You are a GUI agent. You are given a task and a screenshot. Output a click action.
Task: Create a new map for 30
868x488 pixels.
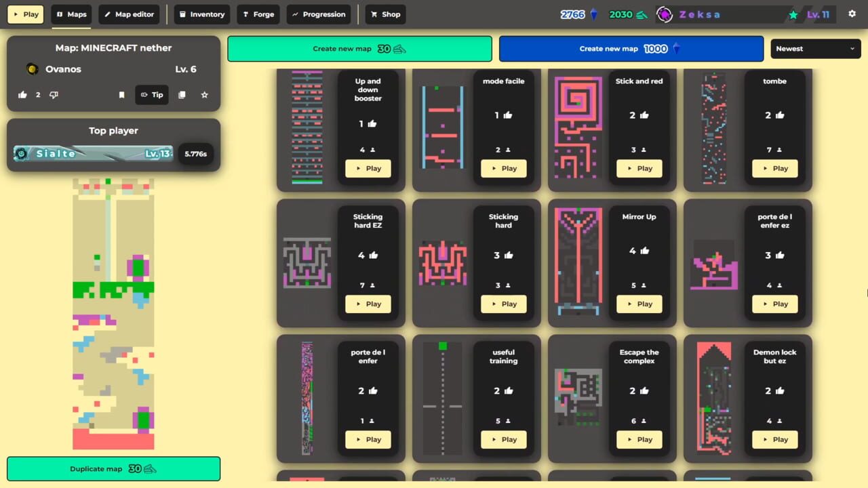coord(359,48)
